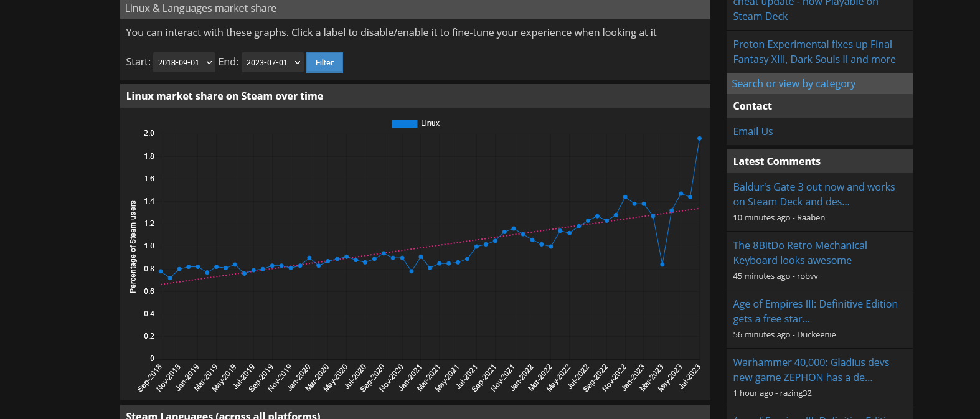
Task: Click the July 2023 peak data point
Action: [x=699, y=139]
